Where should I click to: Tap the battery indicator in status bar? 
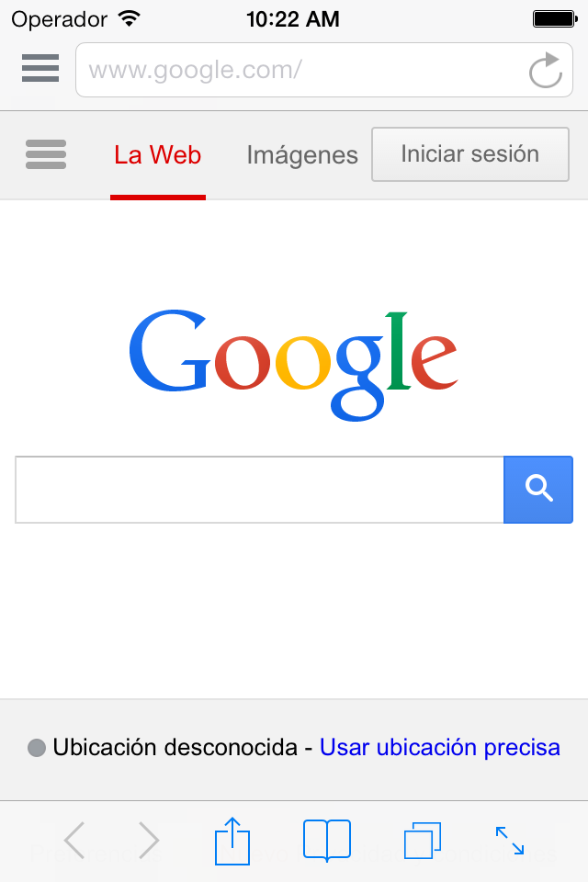point(555,19)
